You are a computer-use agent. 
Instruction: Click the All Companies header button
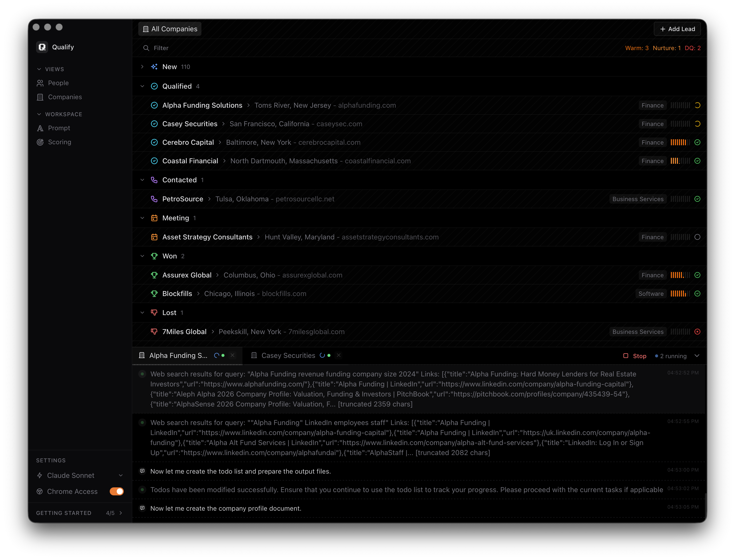(170, 29)
